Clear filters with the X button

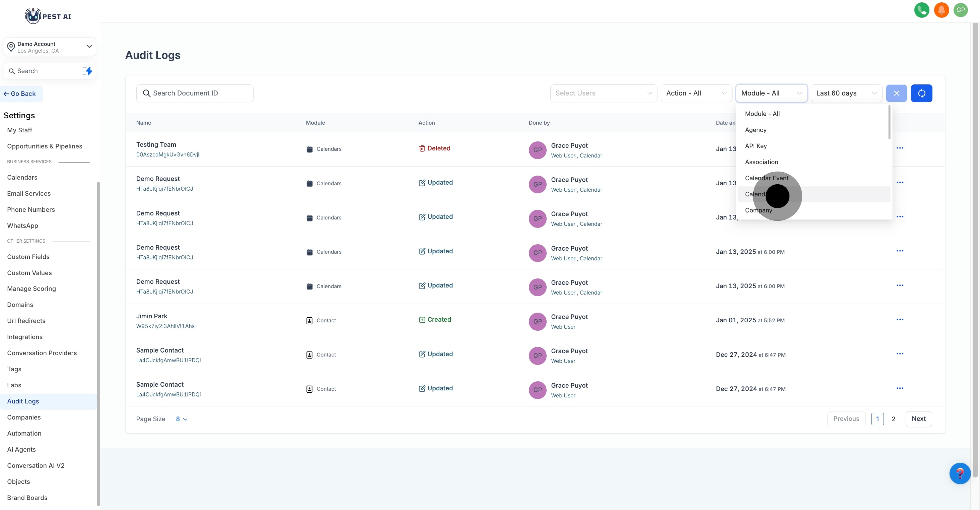coord(896,93)
